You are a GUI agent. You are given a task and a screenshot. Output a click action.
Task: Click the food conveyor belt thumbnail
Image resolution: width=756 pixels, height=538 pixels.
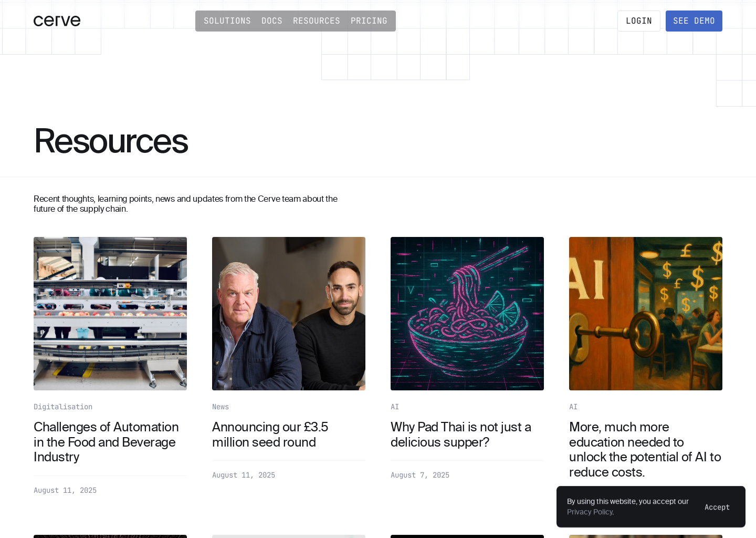[110, 313]
